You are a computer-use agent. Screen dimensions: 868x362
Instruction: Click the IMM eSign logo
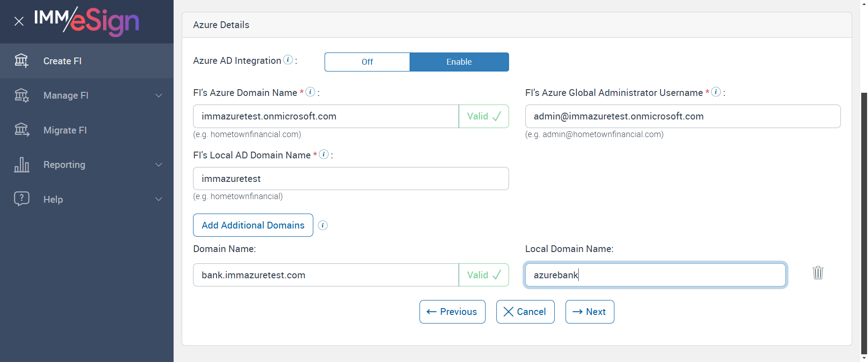(87, 21)
